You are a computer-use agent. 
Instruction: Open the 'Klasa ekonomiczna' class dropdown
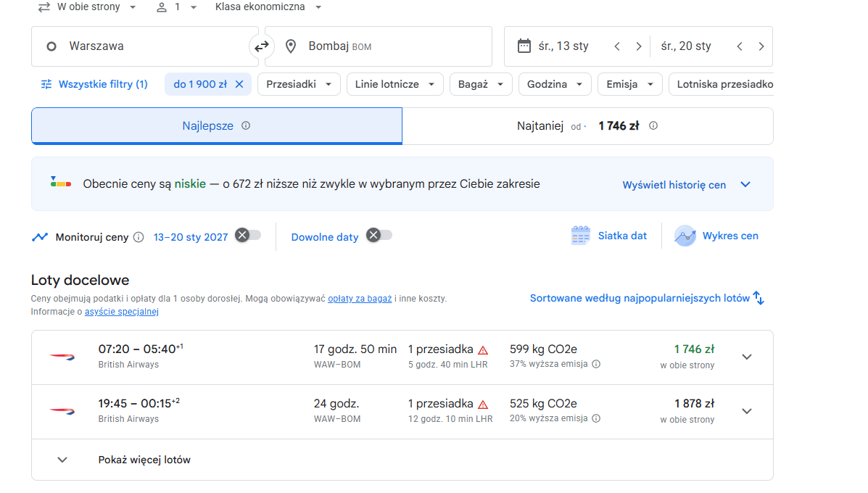point(268,7)
